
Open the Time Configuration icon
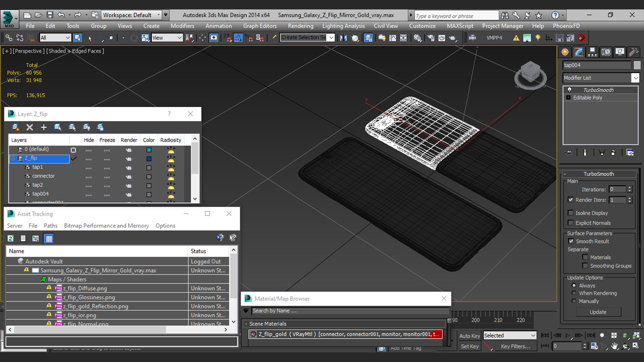[594, 346]
